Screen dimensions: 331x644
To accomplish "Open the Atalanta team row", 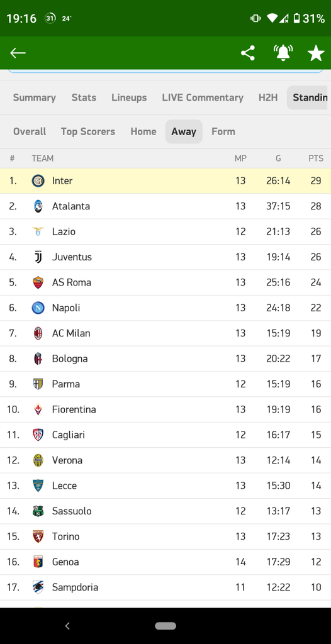I will [165, 206].
